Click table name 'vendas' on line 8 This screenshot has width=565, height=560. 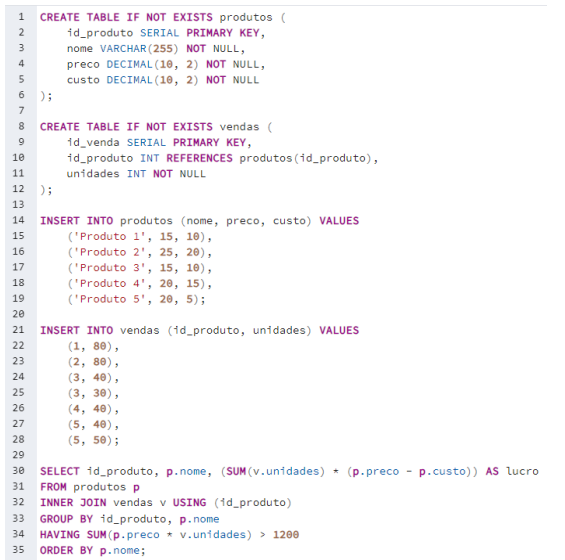pyautogui.click(x=239, y=127)
